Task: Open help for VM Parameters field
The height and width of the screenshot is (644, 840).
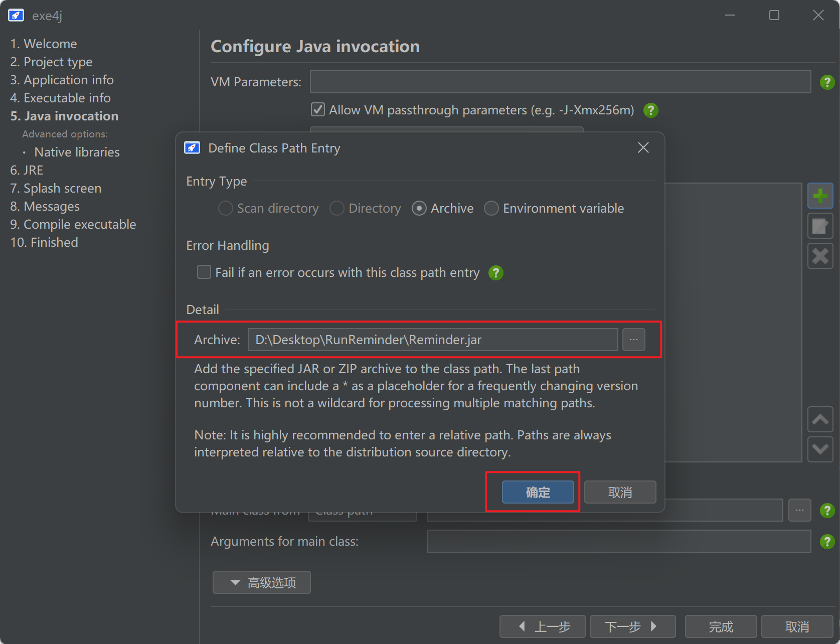Action: pos(827,82)
